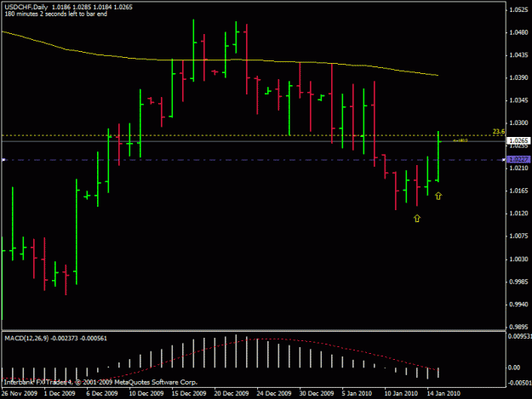The height and width of the screenshot is (399, 532).
Task: Click the 10 Dec 2009 date label
Action: pos(146,393)
